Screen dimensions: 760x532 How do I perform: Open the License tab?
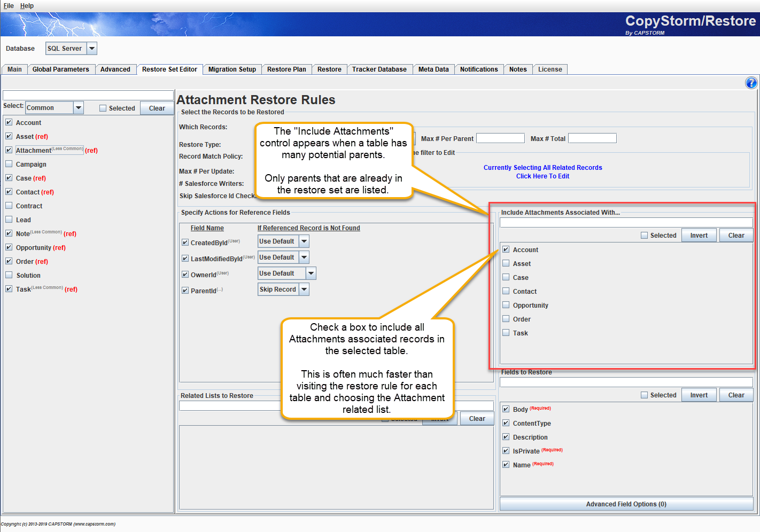pyautogui.click(x=550, y=69)
